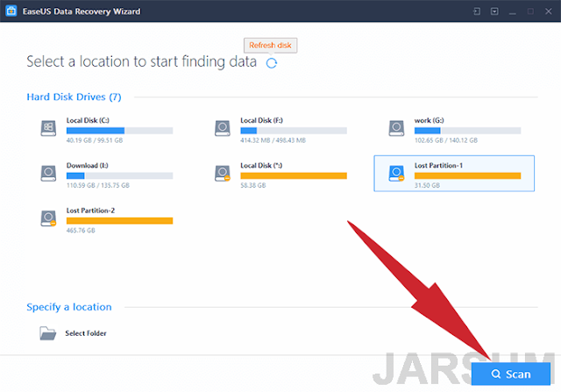Click Local Disk (C:) usage bar

119,131
